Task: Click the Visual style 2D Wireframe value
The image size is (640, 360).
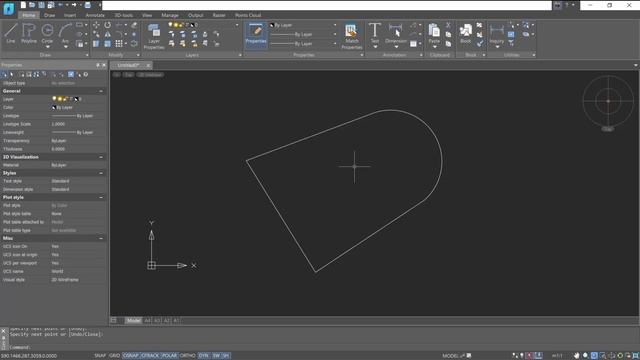Action: 78,280
